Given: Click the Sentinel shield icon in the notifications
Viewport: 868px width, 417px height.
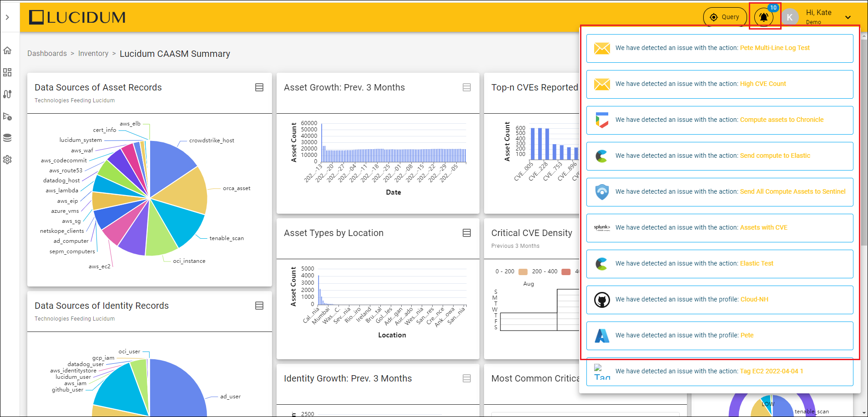Looking at the screenshot, I should [x=602, y=192].
